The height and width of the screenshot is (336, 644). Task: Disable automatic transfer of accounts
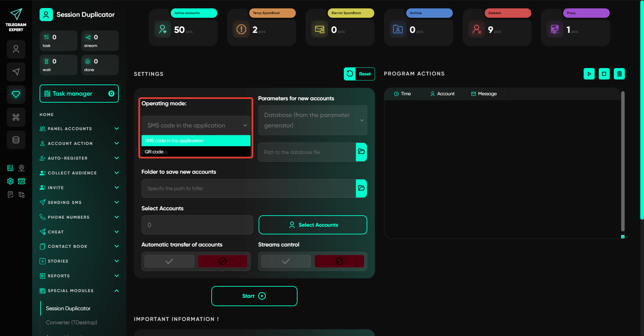tap(222, 261)
